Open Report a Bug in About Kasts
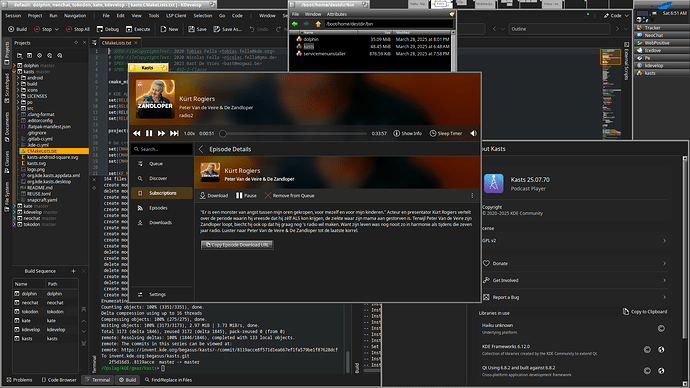This screenshot has width=690, height=388. point(574,297)
